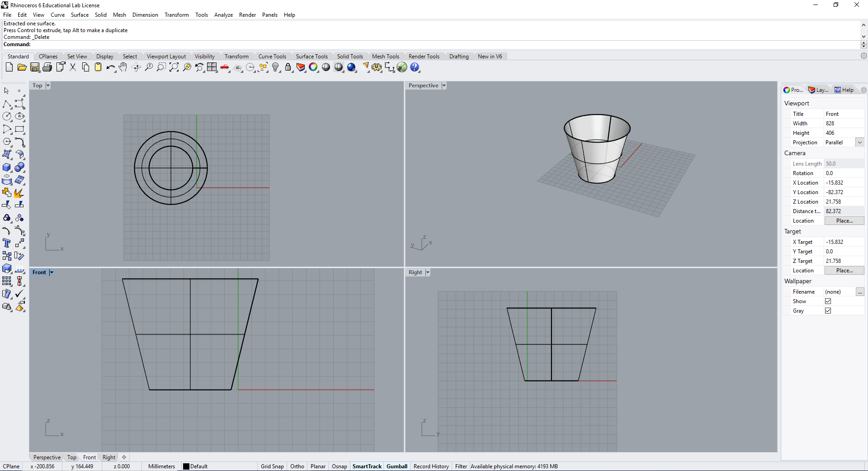Click the Box solid tool icon

pyautogui.click(x=7, y=167)
